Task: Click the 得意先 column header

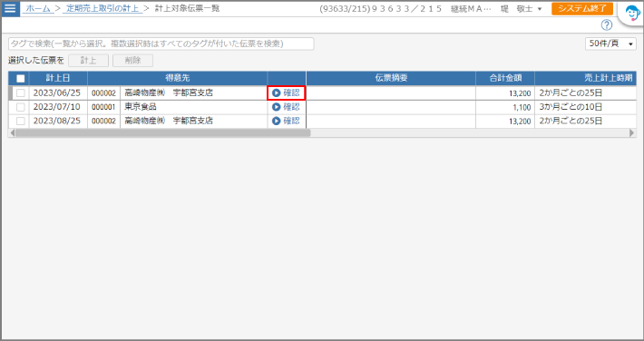Action: [178, 78]
